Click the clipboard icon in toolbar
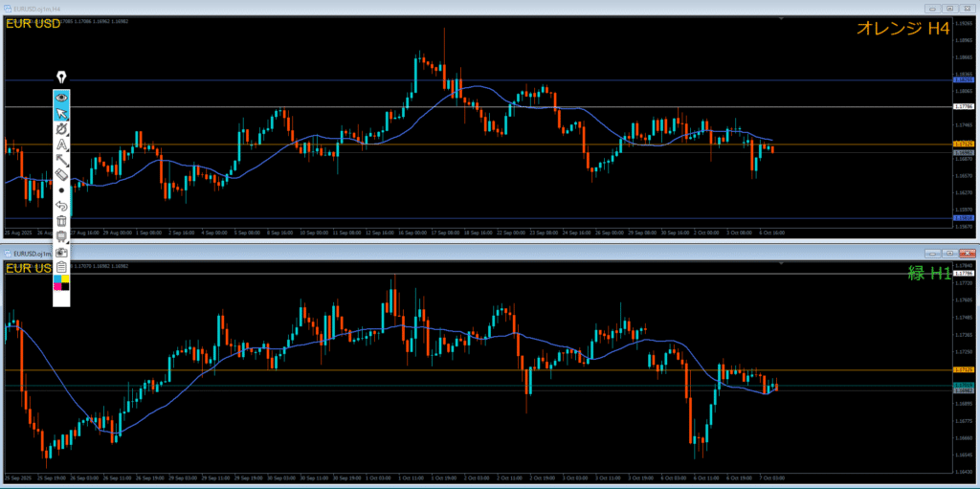This screenshot has height=489, width=980. click(x=62, y=267)
